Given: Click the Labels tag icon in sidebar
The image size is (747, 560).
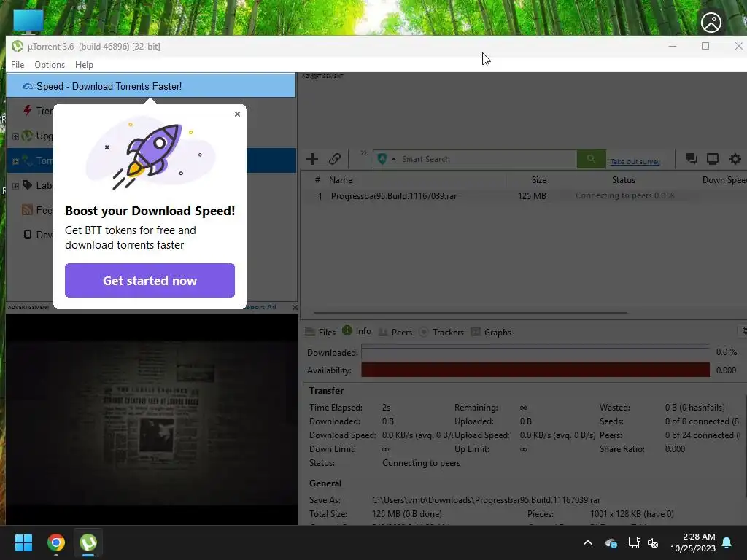Looking at the screenshot, I should 27,184.
